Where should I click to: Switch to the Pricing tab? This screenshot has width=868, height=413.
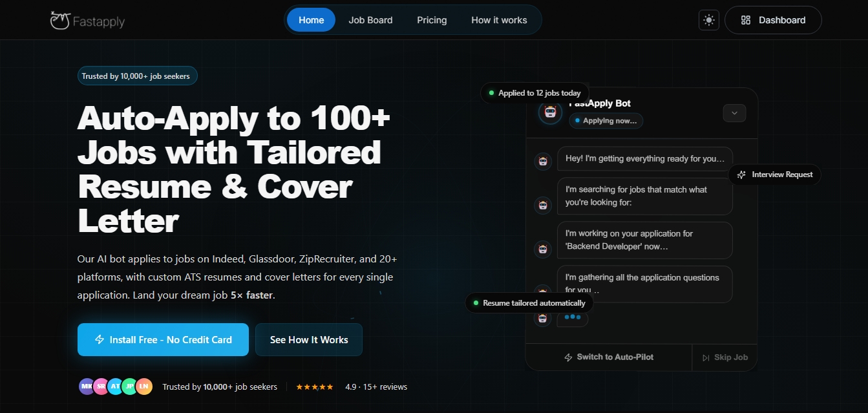click(x=431, y=20)
